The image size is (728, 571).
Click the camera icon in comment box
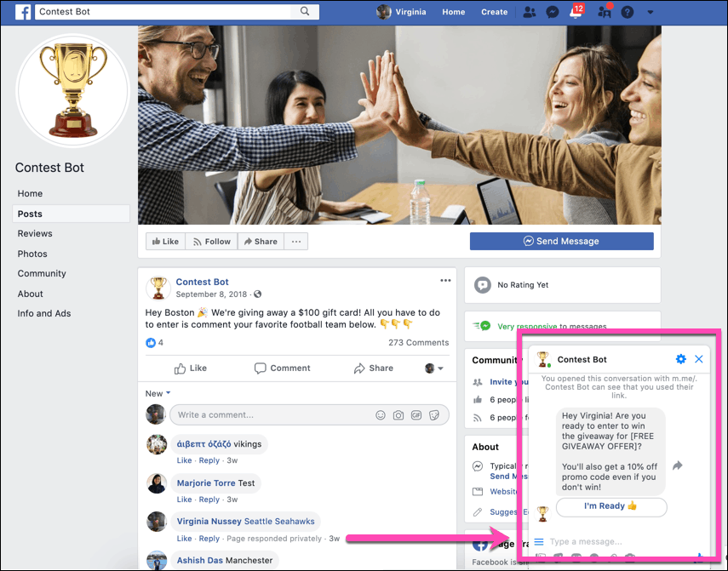pyautogui.click(x=398, y=415)
